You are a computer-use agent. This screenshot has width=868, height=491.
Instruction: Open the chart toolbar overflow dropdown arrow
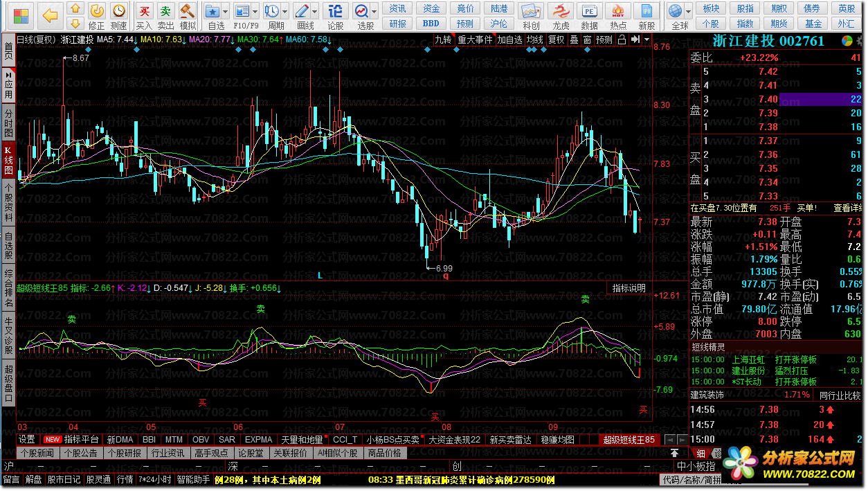click(647, 39)
